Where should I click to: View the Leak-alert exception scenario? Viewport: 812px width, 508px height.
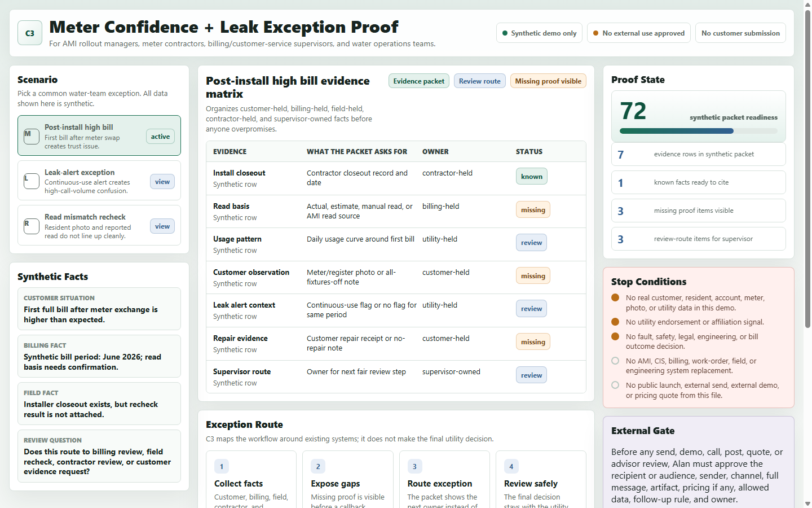[x=162, y=182]
